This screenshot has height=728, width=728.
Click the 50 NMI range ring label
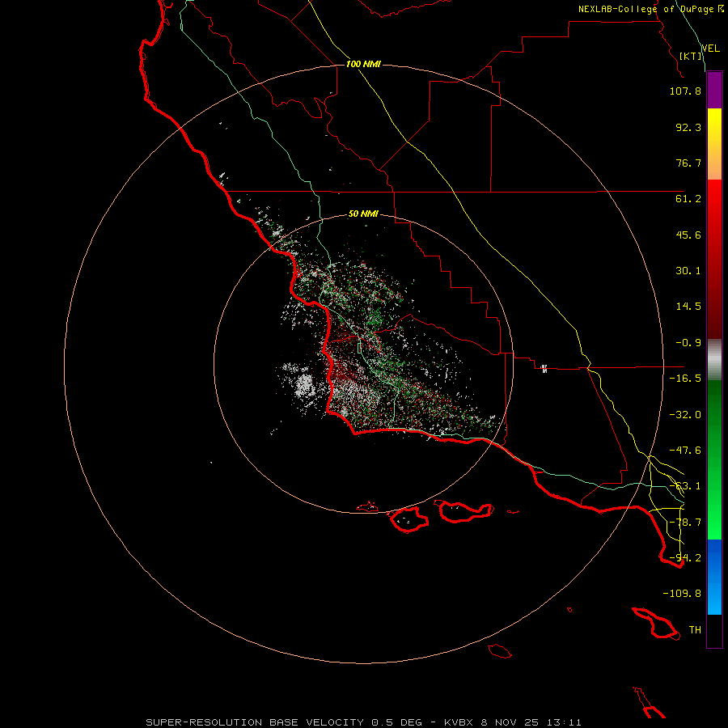363,214
